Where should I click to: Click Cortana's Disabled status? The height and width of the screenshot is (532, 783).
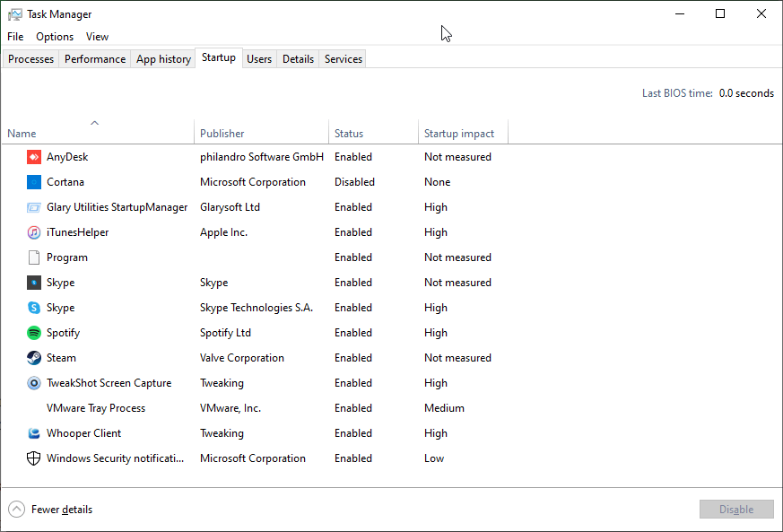pyautogui.click(x=354, y=182)
